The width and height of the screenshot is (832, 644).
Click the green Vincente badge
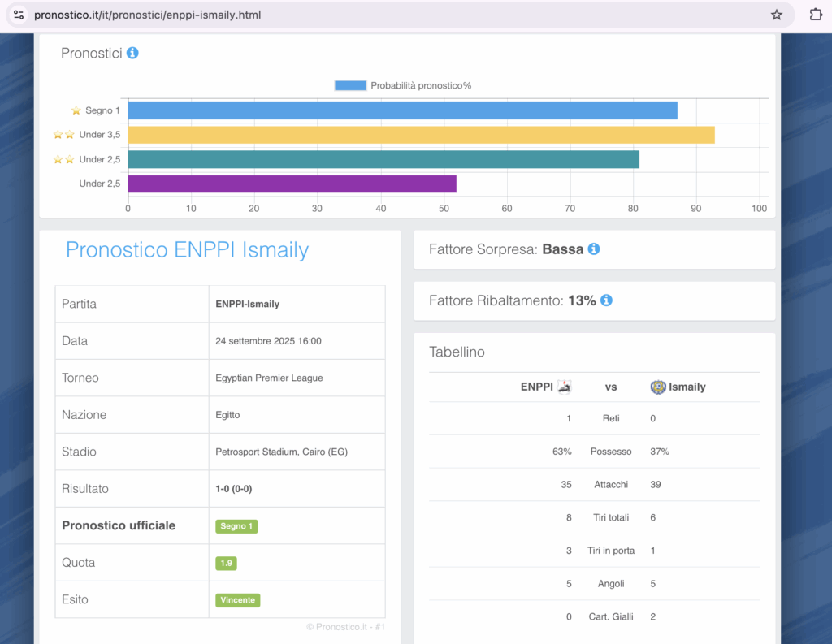coord(238,600)
